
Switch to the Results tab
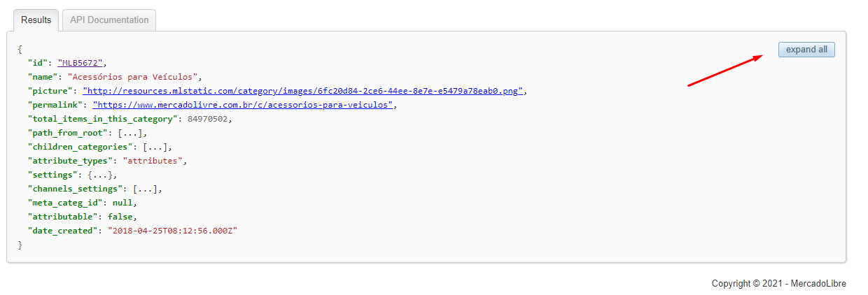pyautogui.click(x=36, y=20)
